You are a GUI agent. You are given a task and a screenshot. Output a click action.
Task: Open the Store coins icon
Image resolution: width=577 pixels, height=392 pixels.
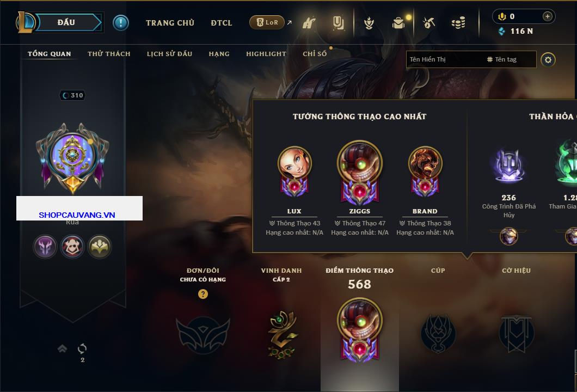tap(458, 23)
